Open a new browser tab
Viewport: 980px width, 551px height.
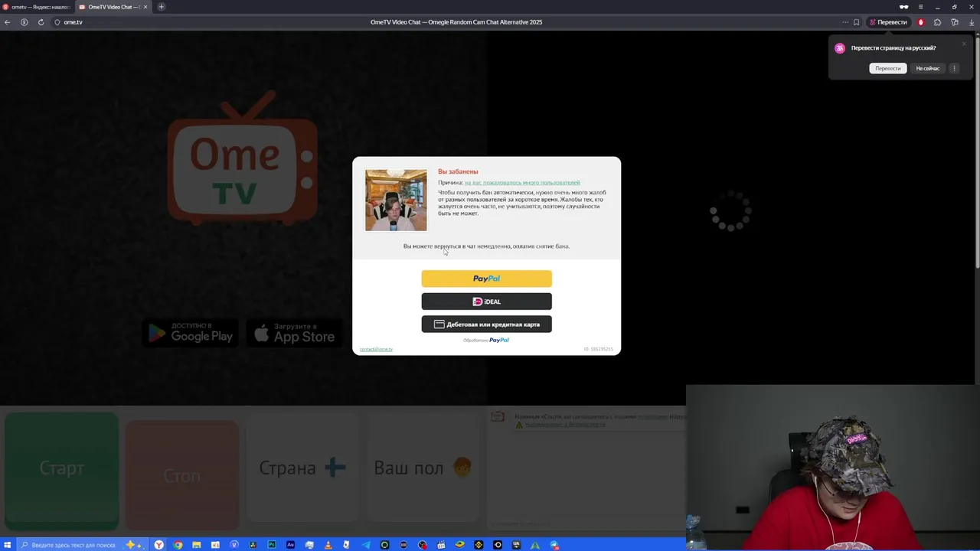[x=161, y=7]
